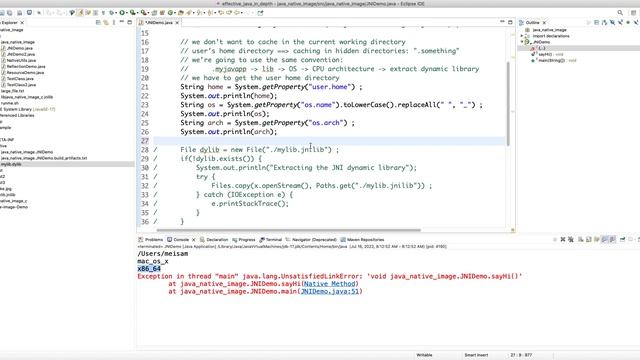The width and height of the screenshot is (640, 360).
Task: Click the Debug bug icon in toolbar
Action: [x=111, y=13]
